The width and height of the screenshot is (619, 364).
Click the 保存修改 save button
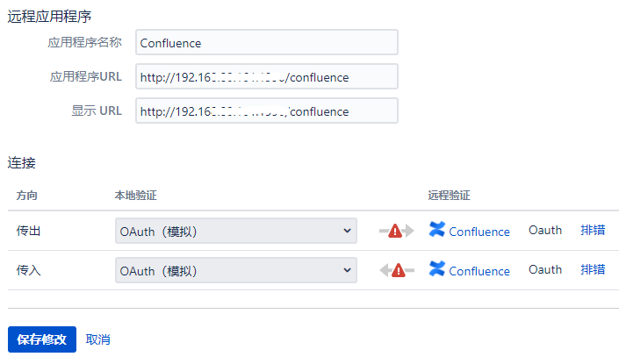click(x=41, y=339)
